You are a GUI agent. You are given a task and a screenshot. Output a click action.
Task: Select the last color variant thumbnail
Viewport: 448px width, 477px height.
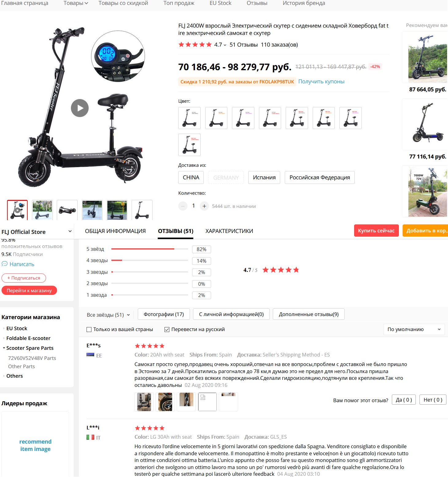click(x=189, y=145)
